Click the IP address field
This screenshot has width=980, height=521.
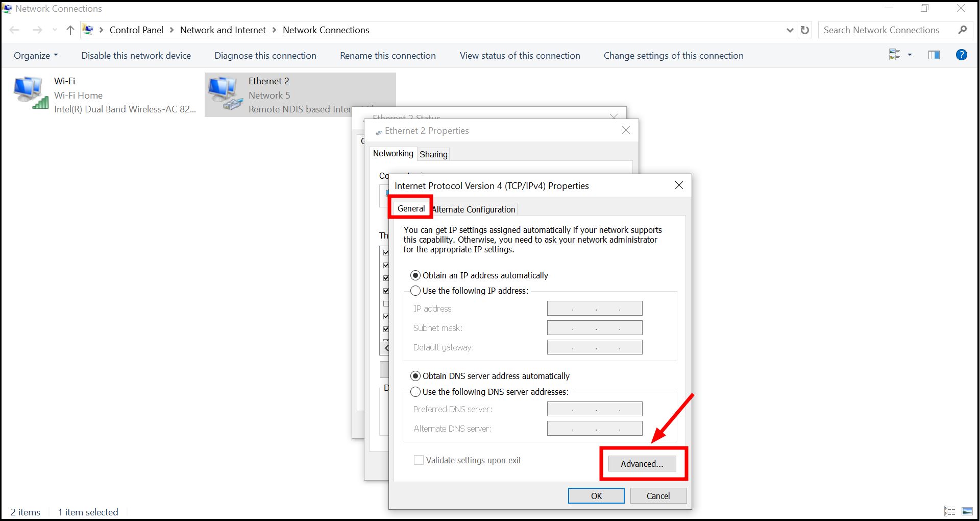(595, 309)
